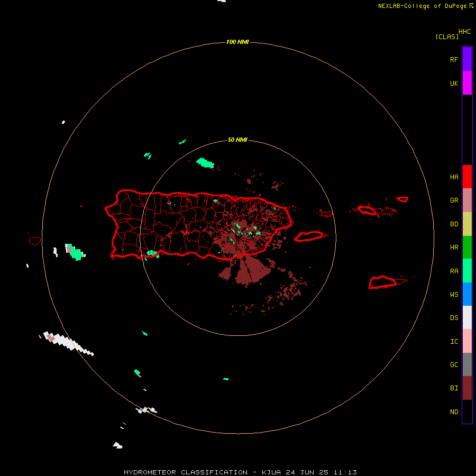The image size is (476, 476).
Task: Select the BD legend label
Action: (x=454, y=224)
